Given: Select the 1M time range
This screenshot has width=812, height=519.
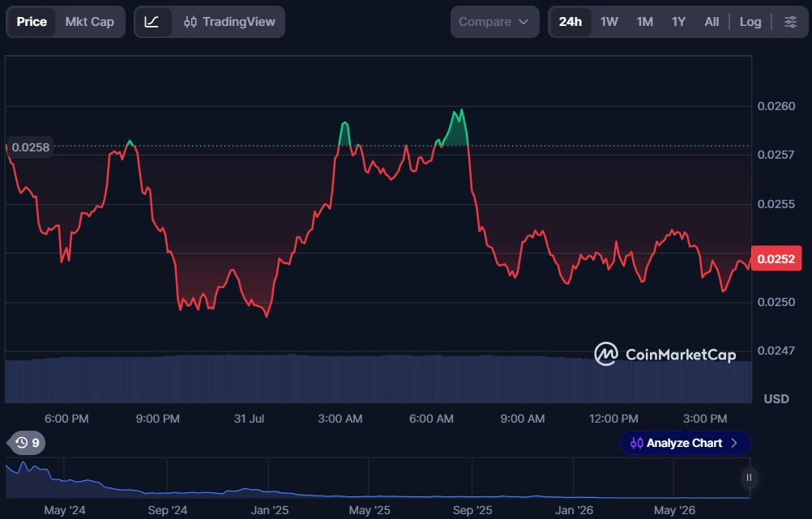Looking at the screenshot, I should pyautogui.click(x=645, y=22).
